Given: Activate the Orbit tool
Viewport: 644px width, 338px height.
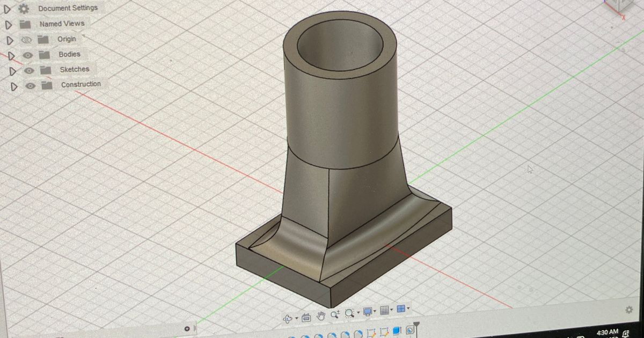Looking at the screenshot, I should coord(288,318).
